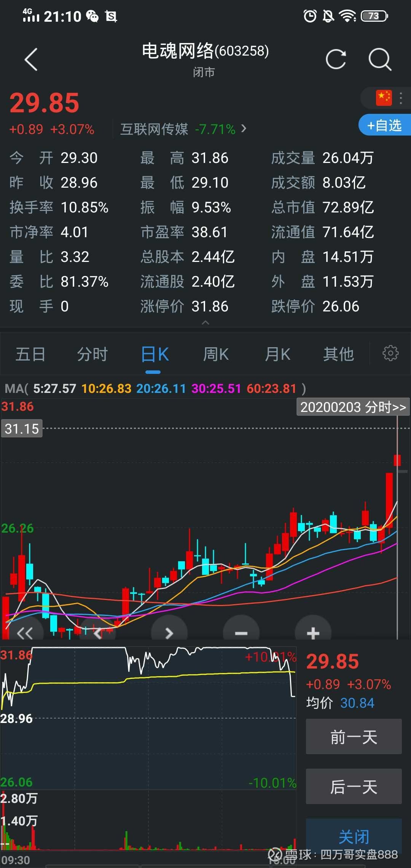
Task: Expand 互联网传媒 sector with arrow
Action: pos(244,129)
